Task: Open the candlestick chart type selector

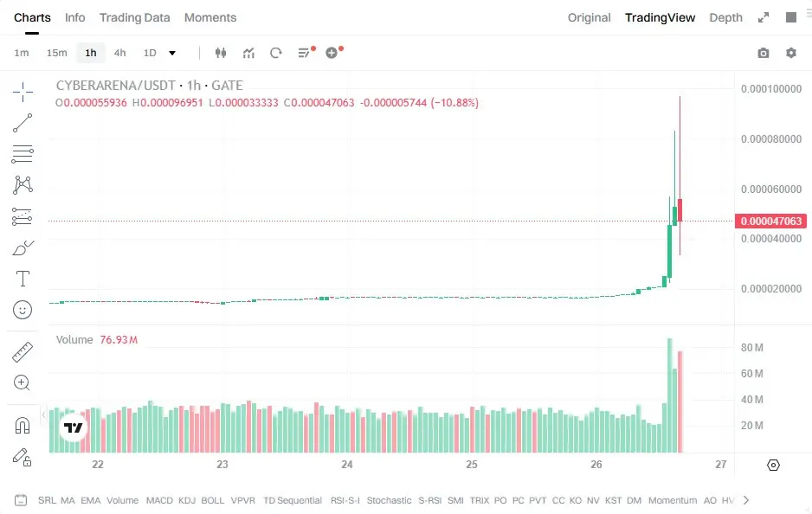Action: coord(221,53)
